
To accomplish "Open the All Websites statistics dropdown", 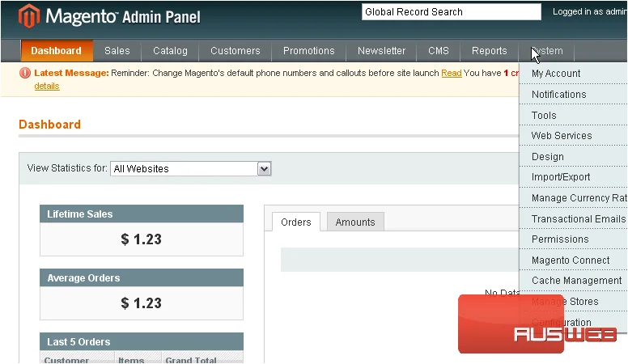I will click(x=191, y=168).
